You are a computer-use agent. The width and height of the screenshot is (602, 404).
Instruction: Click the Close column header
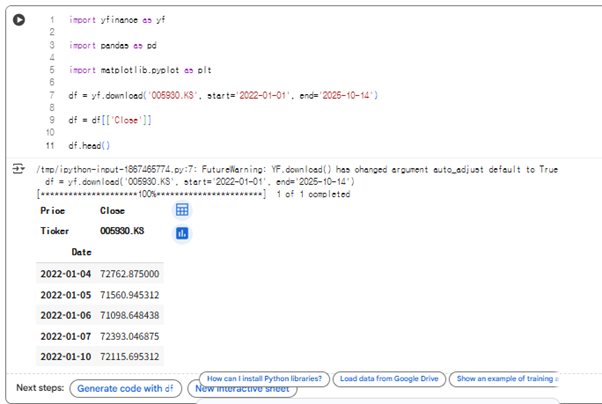(112, 211)
